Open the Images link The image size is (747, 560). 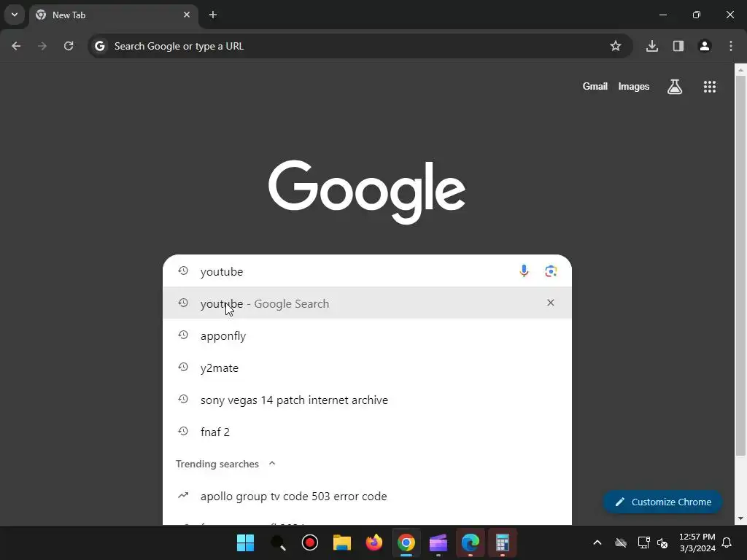634,87
